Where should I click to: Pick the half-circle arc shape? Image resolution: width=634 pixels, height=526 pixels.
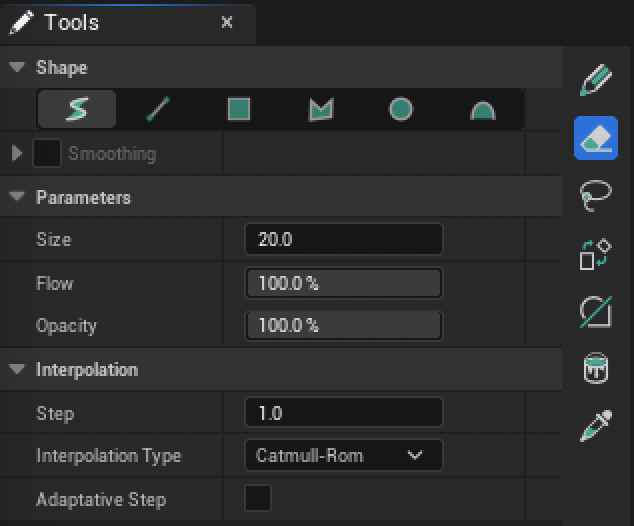tap(483, 109)
